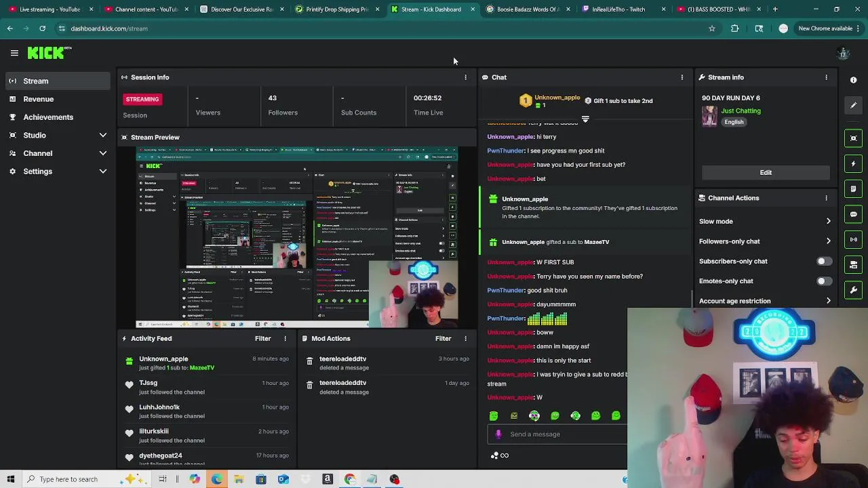Collapse the pinned gift leaderboard in chat
This screenshot has width=868, height=488.
click(585, 119)
